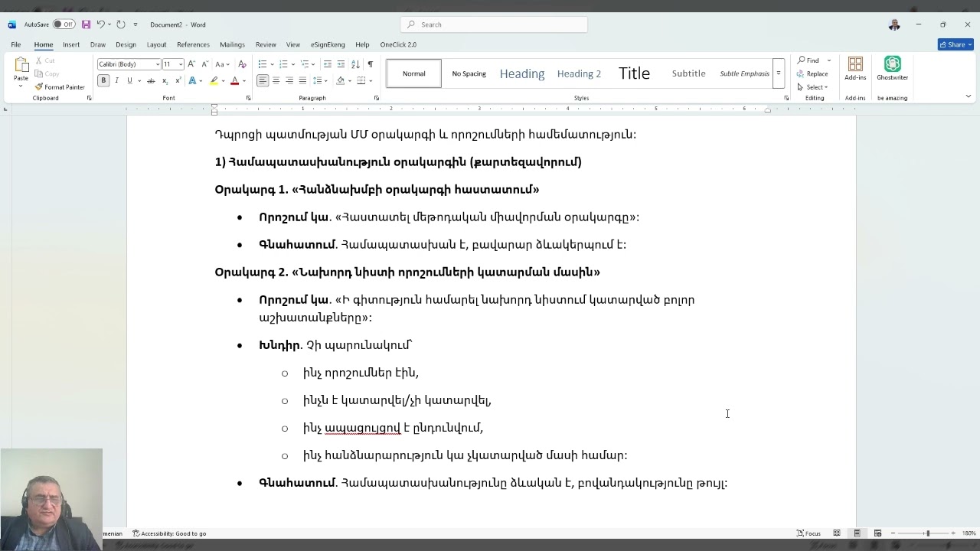Image resolution: width=980 pixels, height=551 pixels.
Task: Select Print Layout view in status bar
Action: pos(857,533)
